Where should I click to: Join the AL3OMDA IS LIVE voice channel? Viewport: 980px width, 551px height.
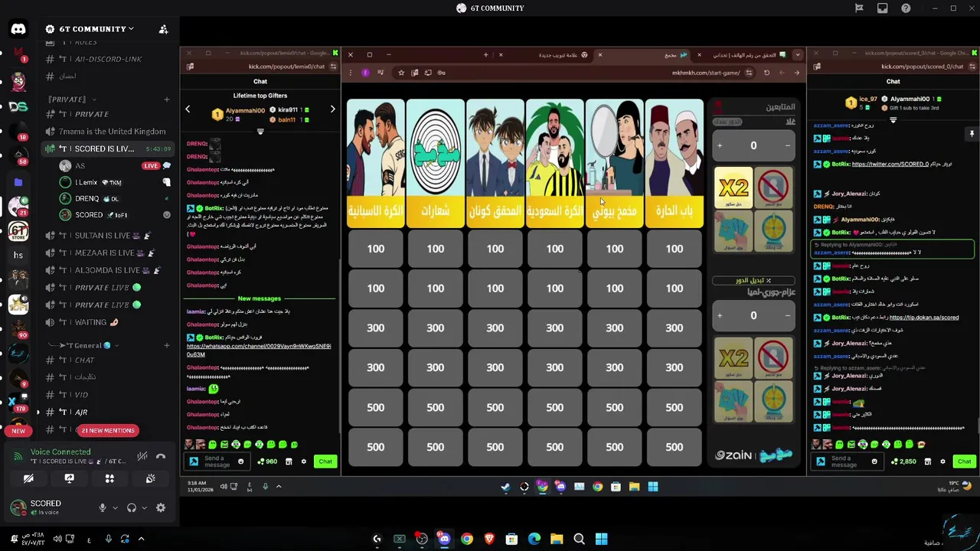coord(108,270)
